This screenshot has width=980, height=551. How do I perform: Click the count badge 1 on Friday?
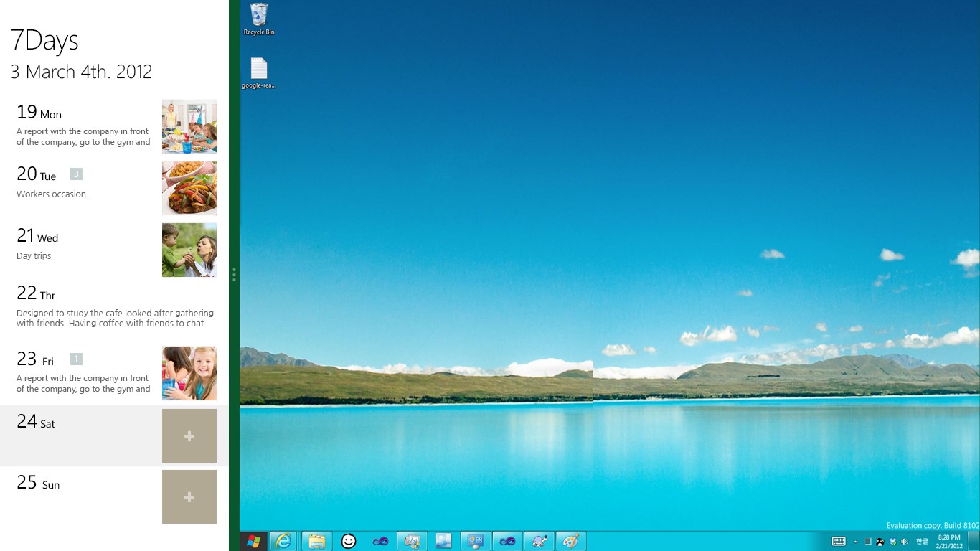point(76,359)
